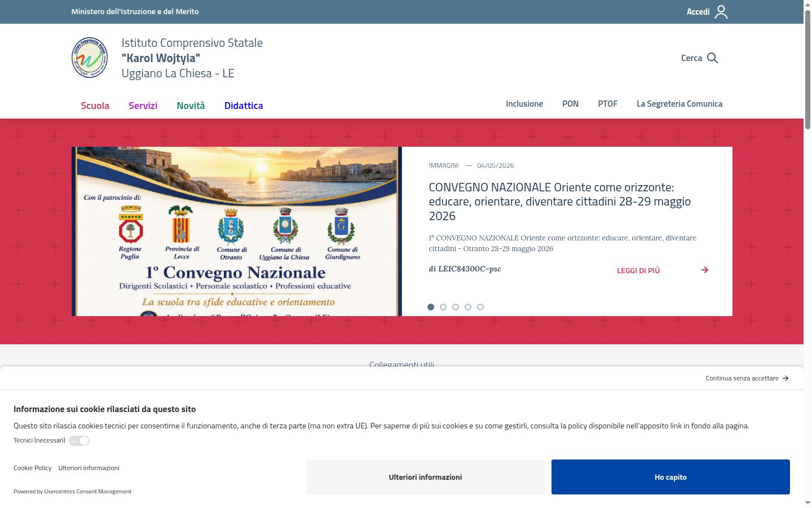Click the page vertical scrollbar thumb
The width and height of the screenshot is (812, 508).
point(807,71)
